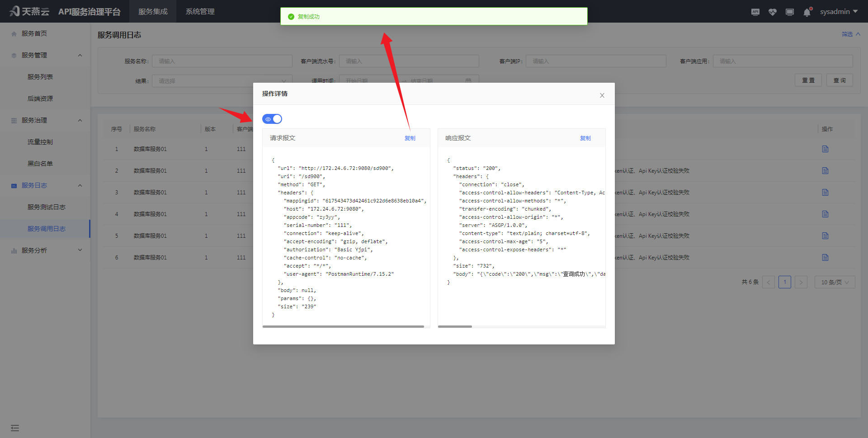Screen dimensions: 868x438
Task: Collapse the 服务管理 sidebar section
Action: click(x=45, y=55)
